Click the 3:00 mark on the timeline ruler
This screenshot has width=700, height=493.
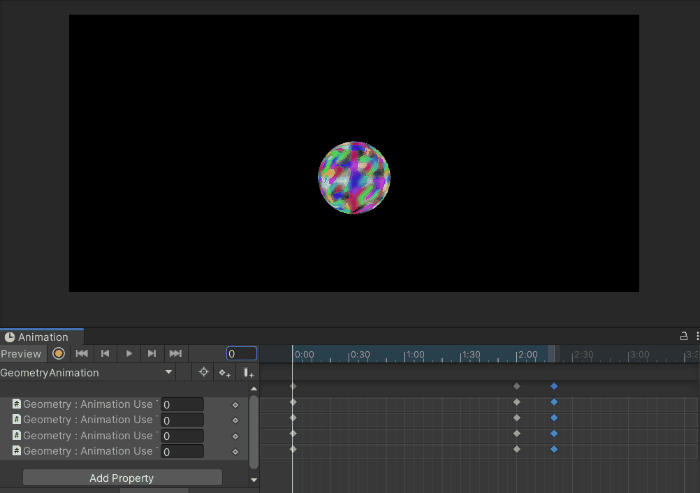click(x=639, y=355)
